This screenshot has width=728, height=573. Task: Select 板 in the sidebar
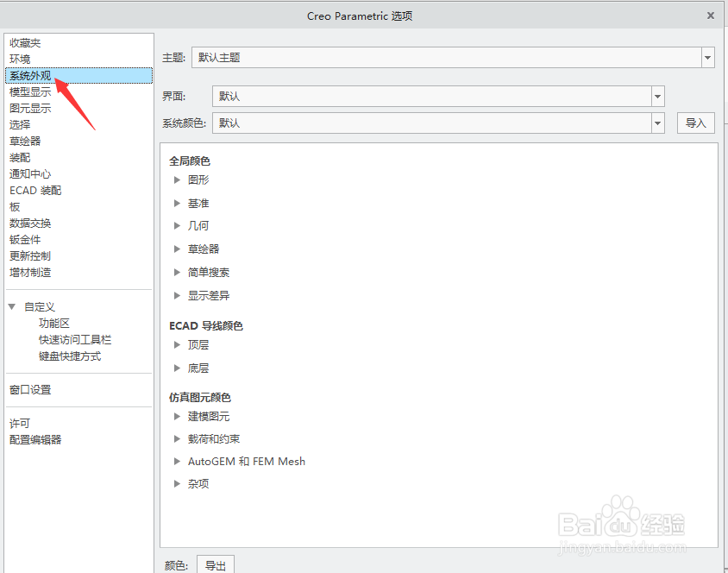(x=15, y=206)
